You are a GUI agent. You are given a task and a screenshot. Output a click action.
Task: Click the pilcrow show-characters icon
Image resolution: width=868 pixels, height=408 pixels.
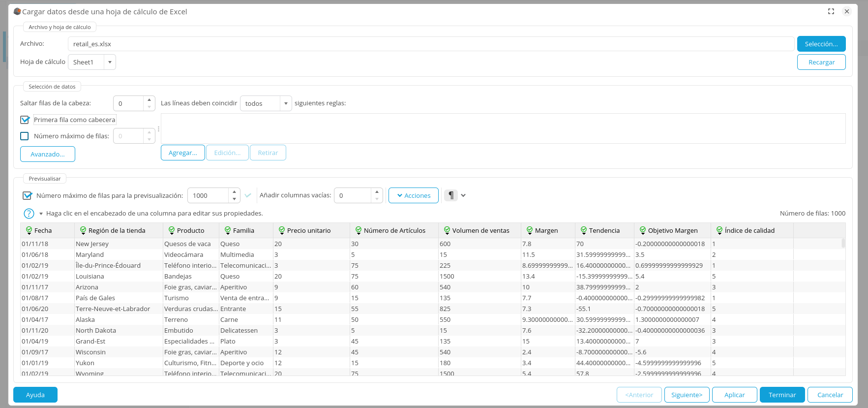point(450,195)
